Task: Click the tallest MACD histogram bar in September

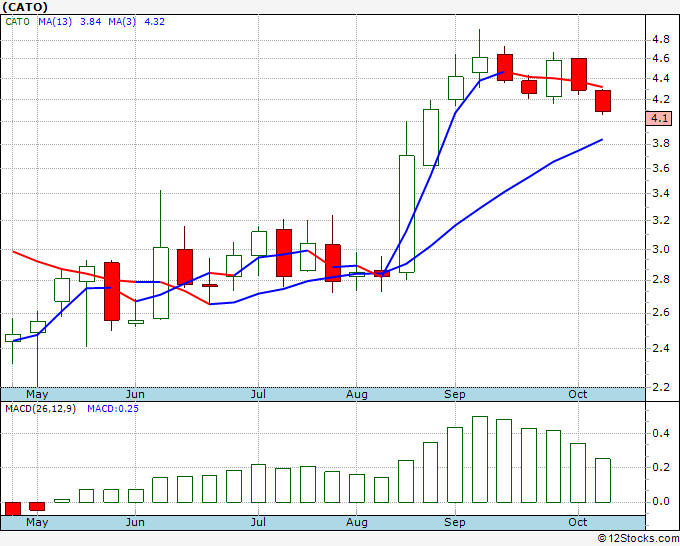Action: pyautogui.click(x=480, y=459)
